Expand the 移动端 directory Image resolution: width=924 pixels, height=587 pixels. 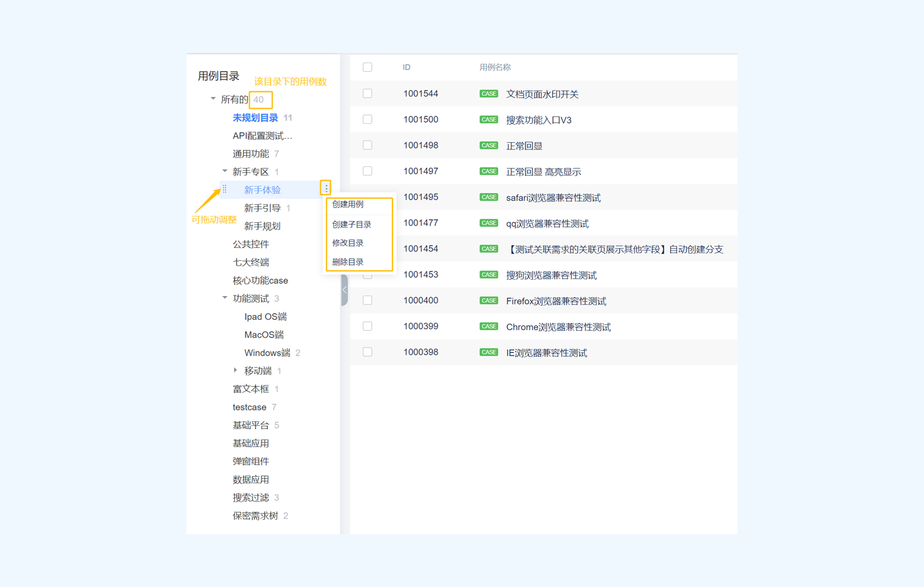click(x=235, y=370)
